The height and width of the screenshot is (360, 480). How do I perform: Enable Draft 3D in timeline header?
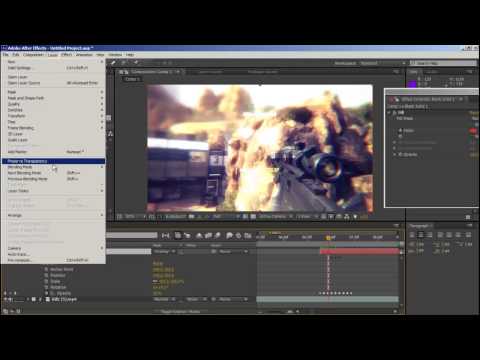(x=187, y=236)
